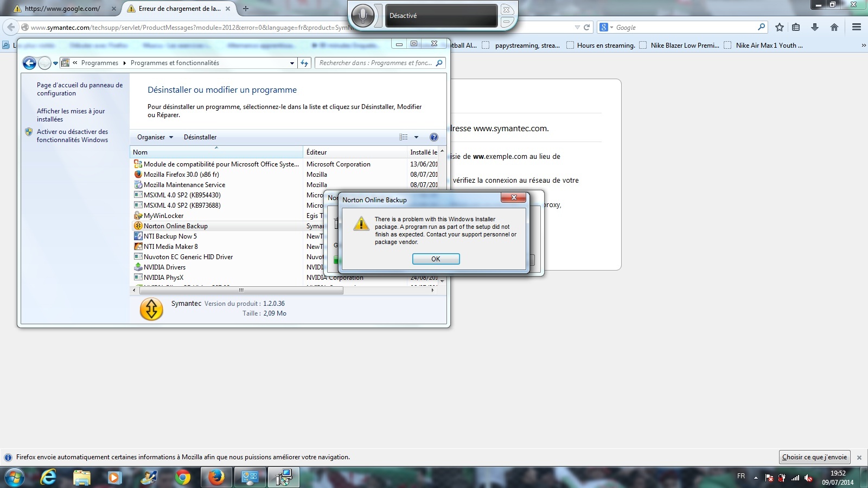Refresh the Programmes et fonctionnalités view
The image size is (868, 488).
(304, 63)
